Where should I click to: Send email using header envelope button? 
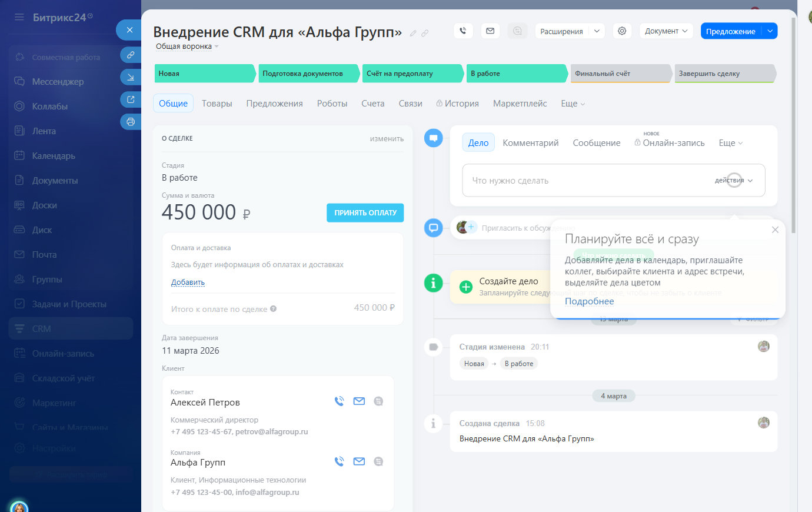click(490, 31)
